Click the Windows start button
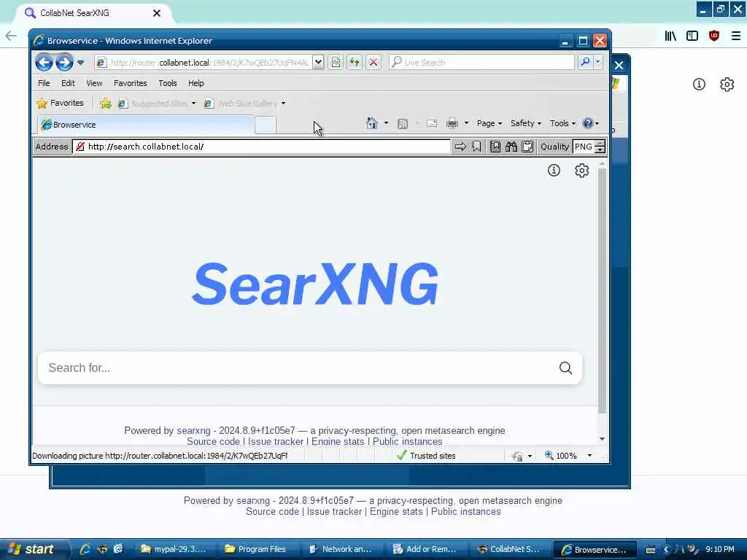 click(34, 549)
